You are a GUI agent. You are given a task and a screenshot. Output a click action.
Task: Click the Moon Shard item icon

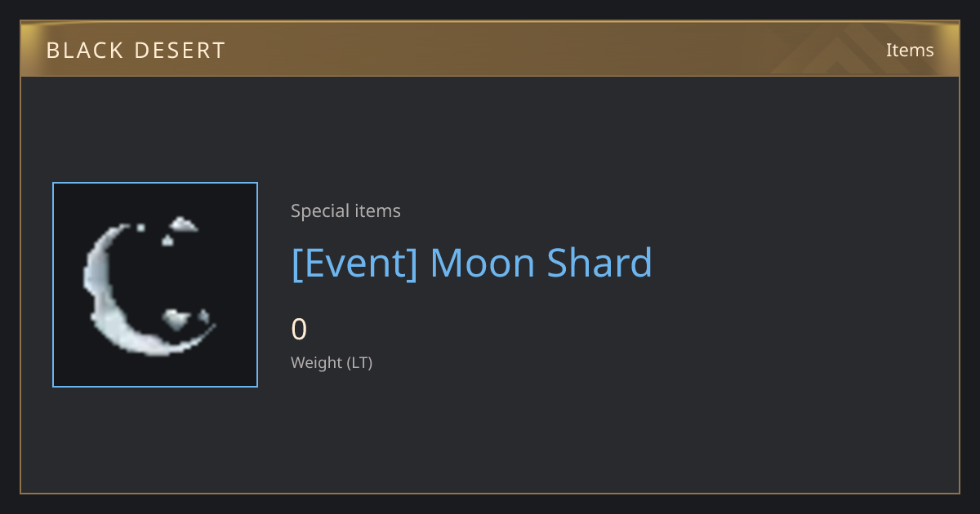[x=155, y=285]
